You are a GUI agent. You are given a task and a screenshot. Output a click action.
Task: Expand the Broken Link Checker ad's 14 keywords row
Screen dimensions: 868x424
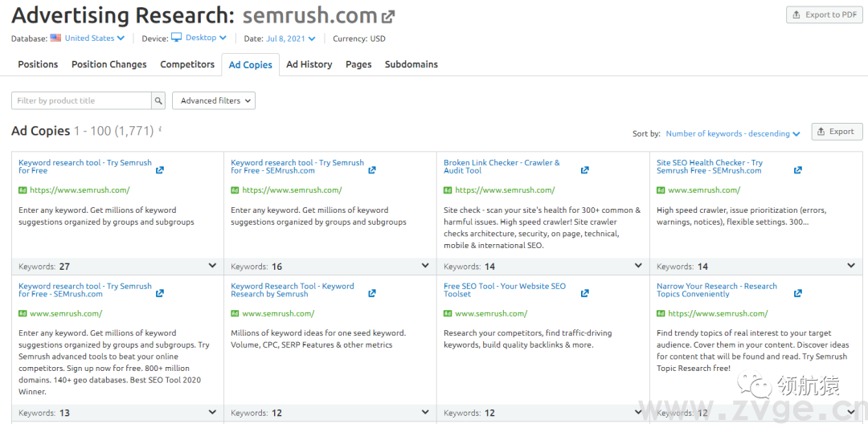pos(638,266)
